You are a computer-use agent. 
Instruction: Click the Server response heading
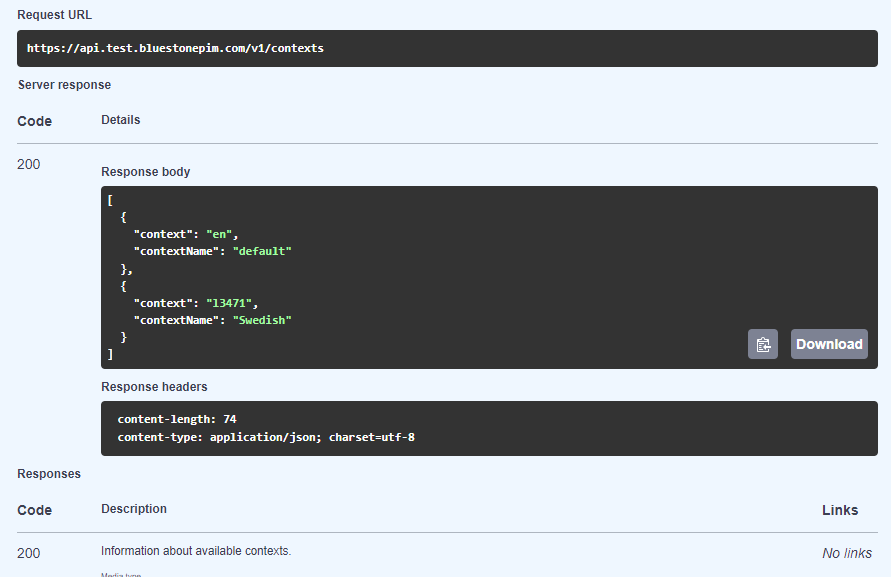point(64,85)
